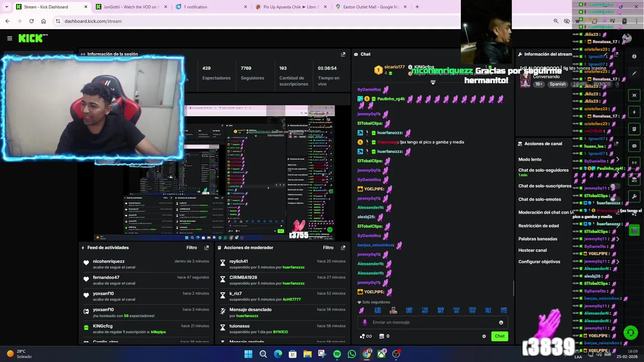Pop out the Información de la sesión panel
Image resolution: width=644 pixels, height=362 pixels.
343,54
